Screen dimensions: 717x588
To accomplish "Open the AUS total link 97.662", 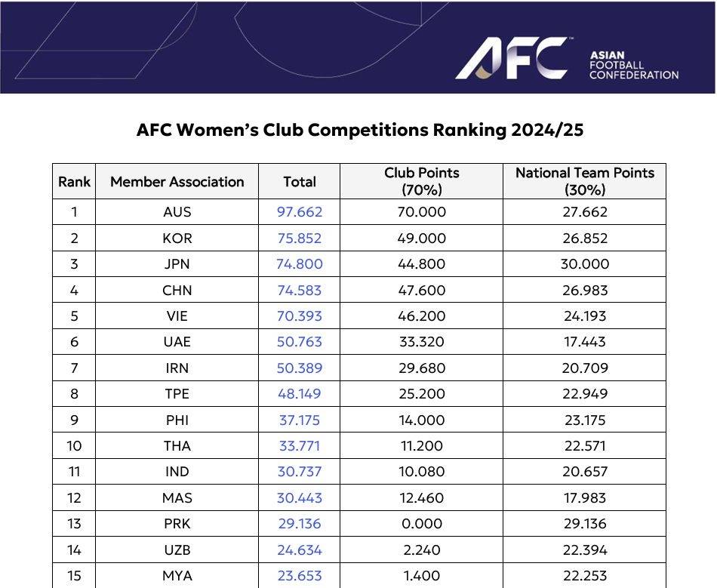I will (x=300, y=211).
